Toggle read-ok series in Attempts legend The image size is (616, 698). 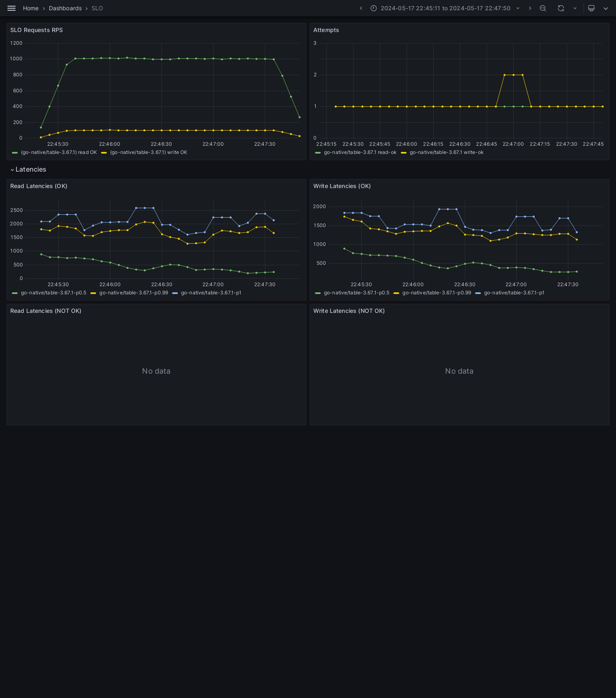pos(360,152)
